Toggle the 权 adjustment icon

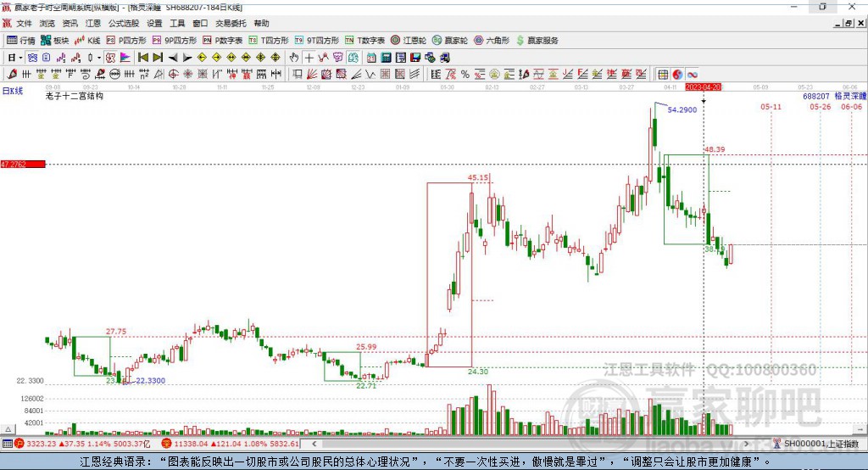(x=111, y=58)
